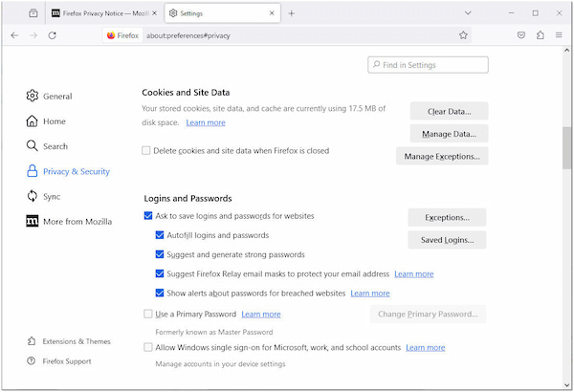Open the Sync settings category
The width and height of the screenshot is (574, 392).
point(52,197)
